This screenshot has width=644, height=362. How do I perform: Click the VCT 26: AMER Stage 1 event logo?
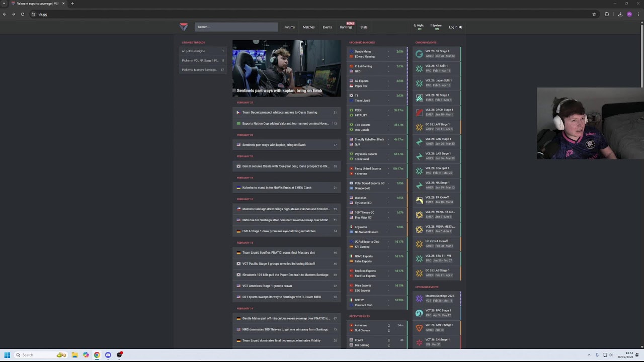coord(419,327)
